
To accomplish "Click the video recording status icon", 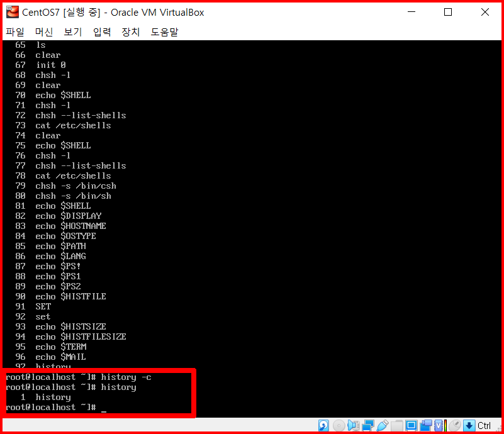I will [x=426, y=426].
